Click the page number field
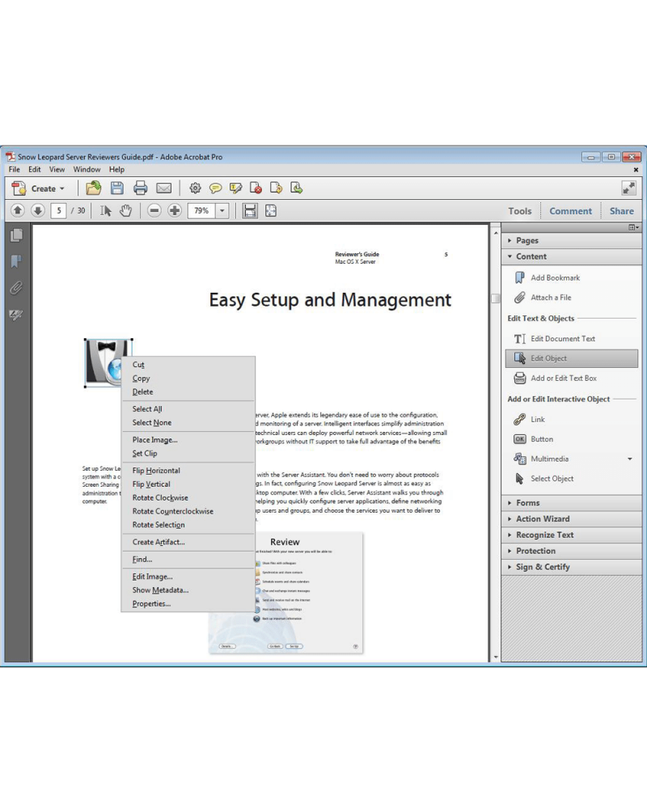 [x=58, y=211]
